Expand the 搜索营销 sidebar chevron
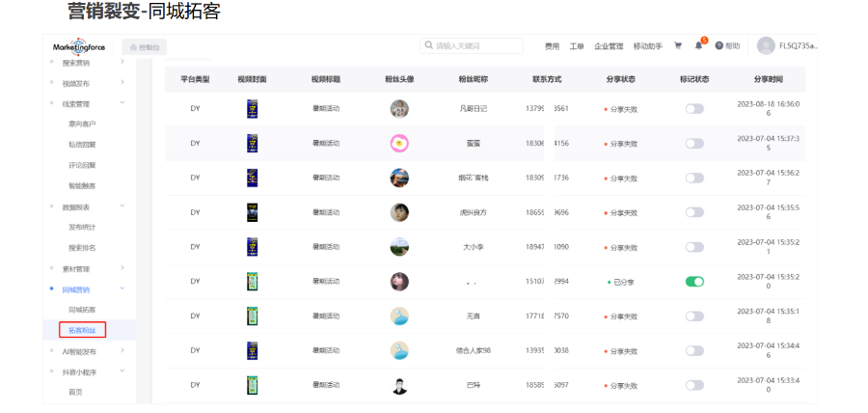 pyautogui.click(x=122, y=62)
